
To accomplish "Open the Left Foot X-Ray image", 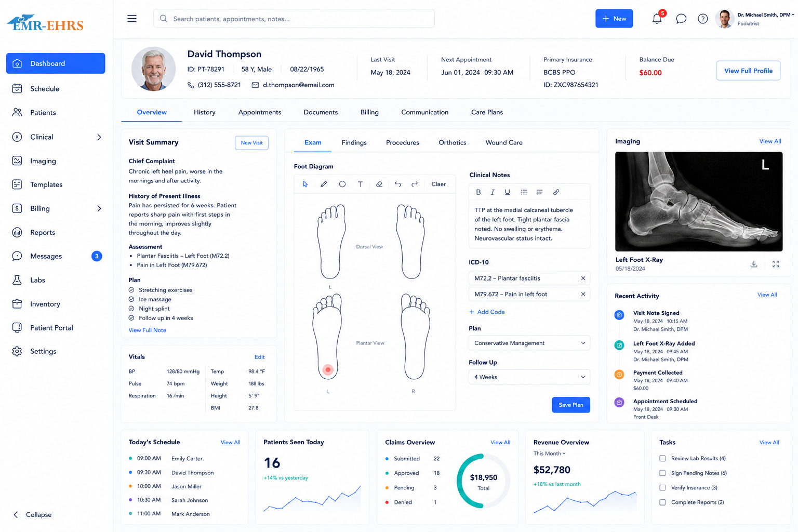I will point(699,202).
